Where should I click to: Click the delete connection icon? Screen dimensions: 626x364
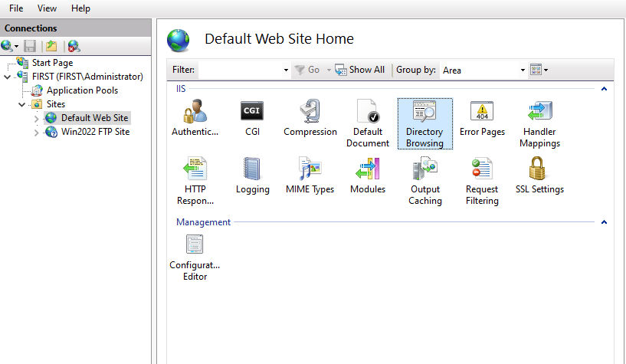tap(74, 46)
